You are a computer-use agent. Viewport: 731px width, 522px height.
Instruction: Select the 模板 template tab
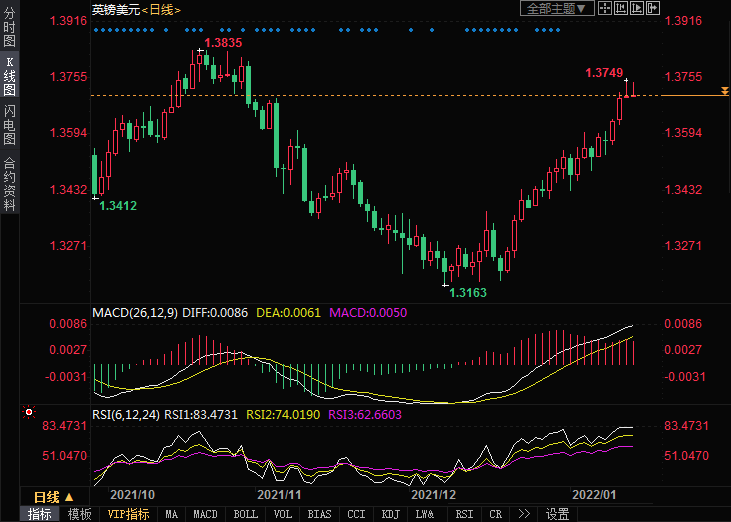(x=79, y=514)
